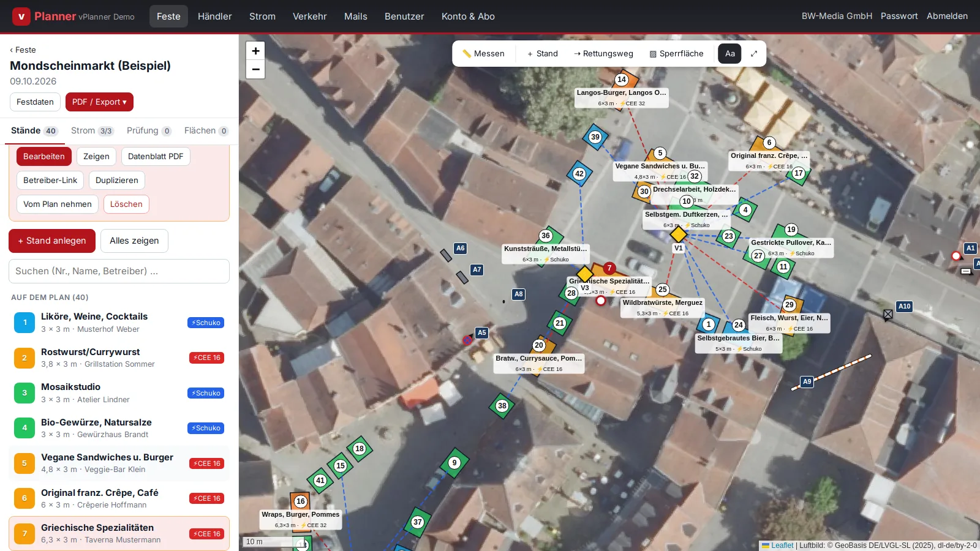Choose the Sperrfläche hatch tool
Screen dimensions: 980x551
676,54
